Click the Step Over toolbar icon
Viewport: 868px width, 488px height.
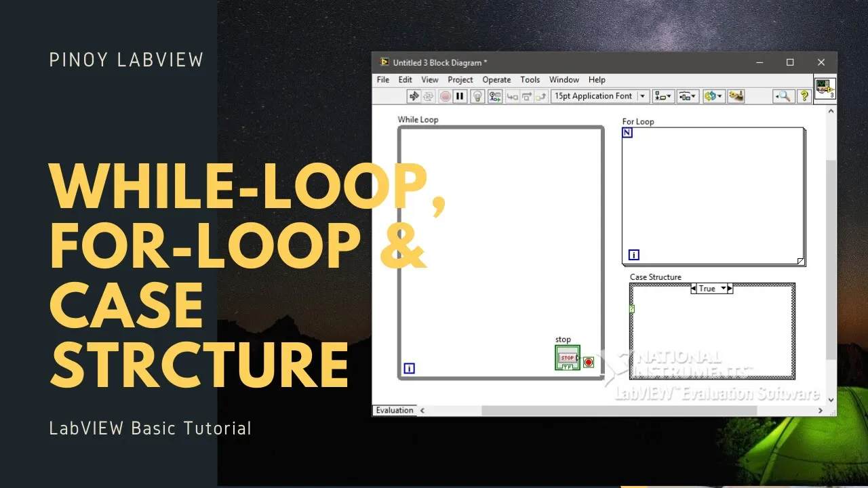pyautogui.click(x=527, y=96)
